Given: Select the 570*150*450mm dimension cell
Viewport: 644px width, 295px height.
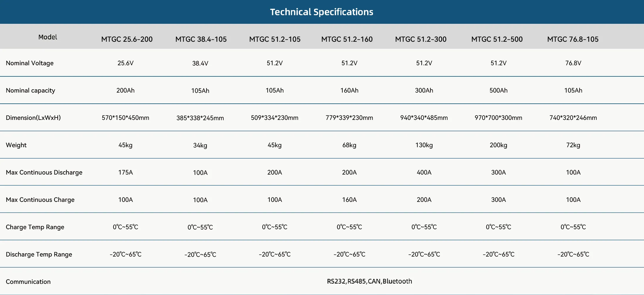Looking at the screenshot, I should tap(125, 118).
